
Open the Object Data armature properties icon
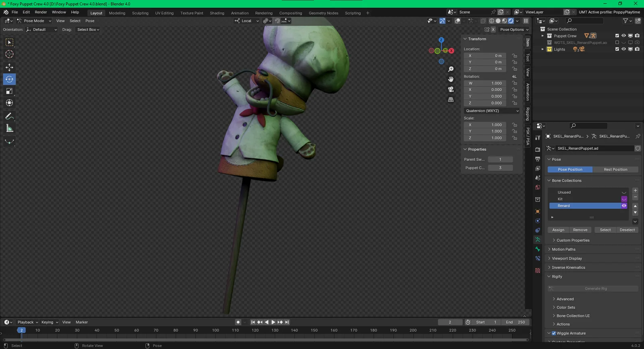[x=538, y=239]
